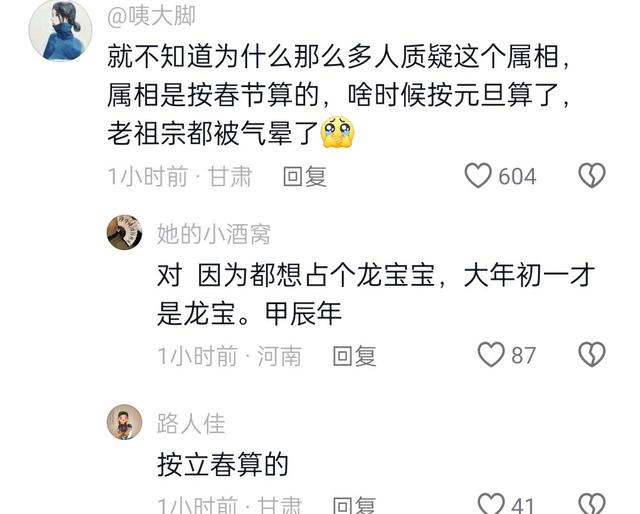Open username 她的小酒窝 profile link
The image size is (640, 514).
pyautogui.click(x=213, y=234)
